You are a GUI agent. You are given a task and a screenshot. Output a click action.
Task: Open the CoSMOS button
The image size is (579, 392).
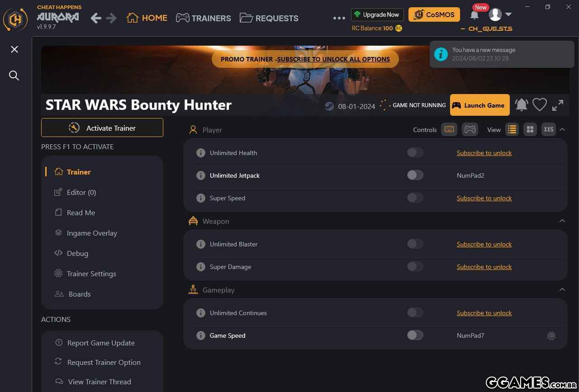coord(434,14)
